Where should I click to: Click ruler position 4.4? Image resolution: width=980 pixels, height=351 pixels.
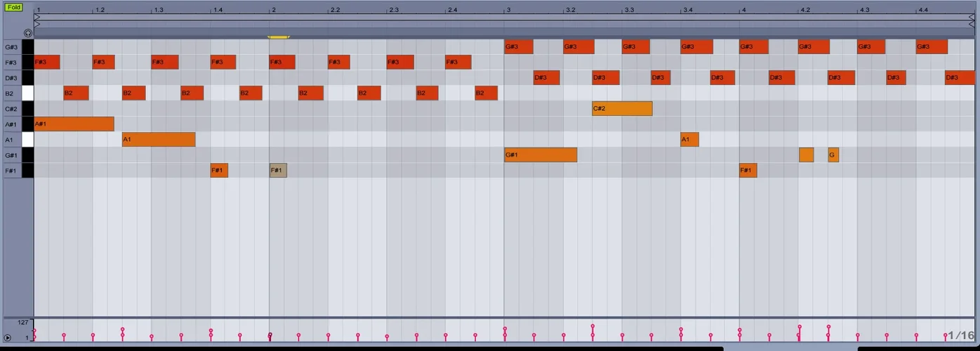(x=923, y=10)
